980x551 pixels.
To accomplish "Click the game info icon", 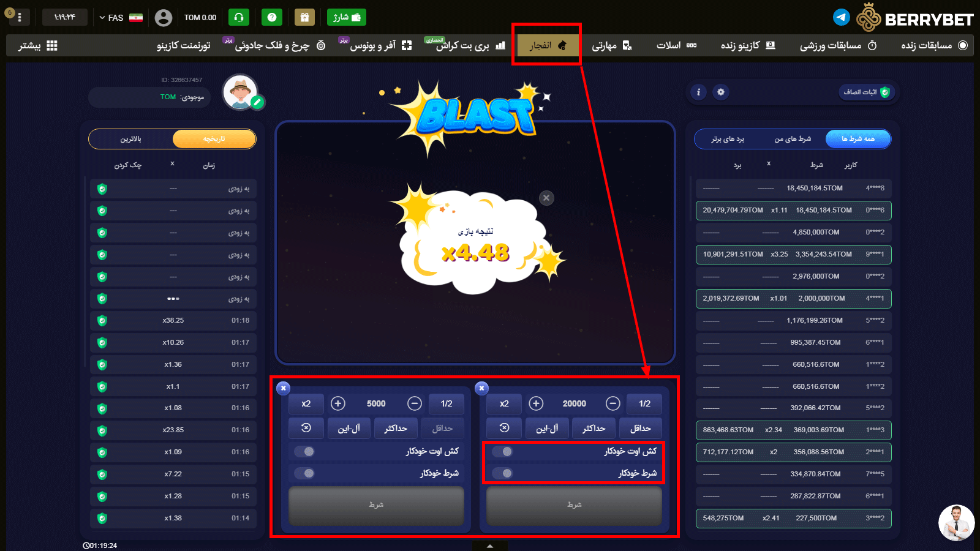I will pyautogui.click(x=698, y=92).
